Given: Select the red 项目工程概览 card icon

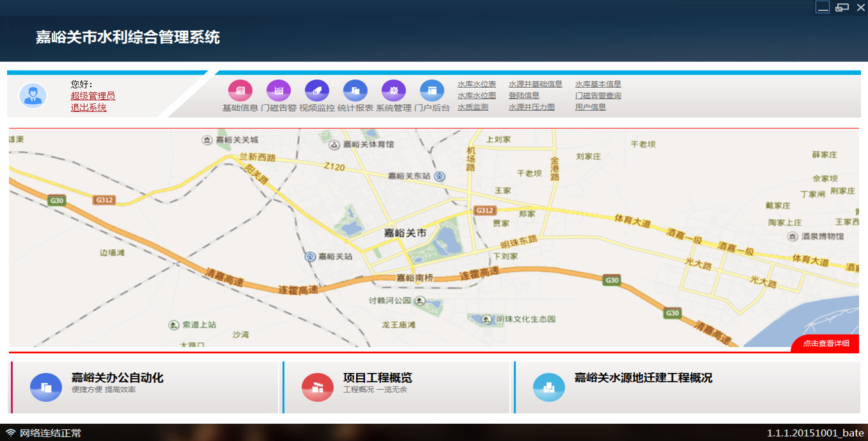Looking at the screenshot, I should [318, 387].
